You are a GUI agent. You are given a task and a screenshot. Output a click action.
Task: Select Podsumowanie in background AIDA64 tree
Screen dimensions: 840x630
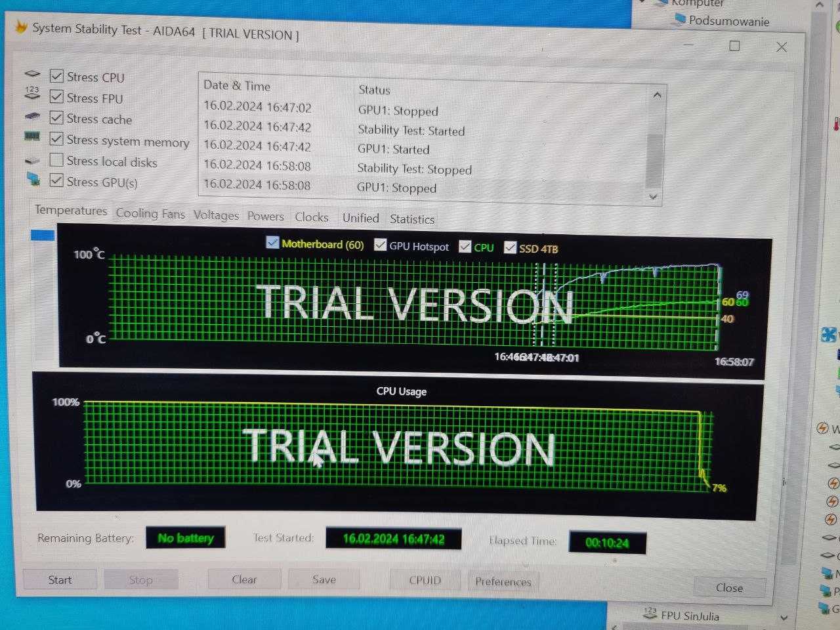point(728,21)
